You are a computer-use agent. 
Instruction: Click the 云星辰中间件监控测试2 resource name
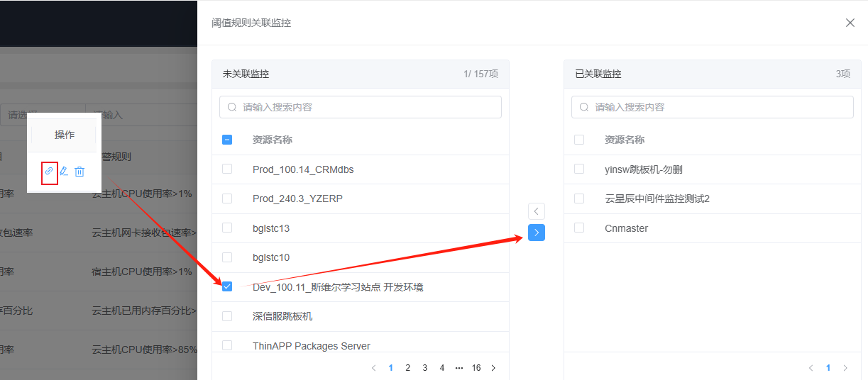(657, 199)
